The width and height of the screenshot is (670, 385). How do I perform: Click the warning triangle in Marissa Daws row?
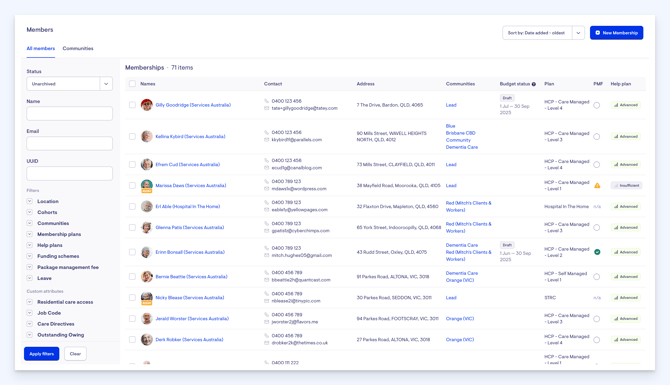point(597,185)
